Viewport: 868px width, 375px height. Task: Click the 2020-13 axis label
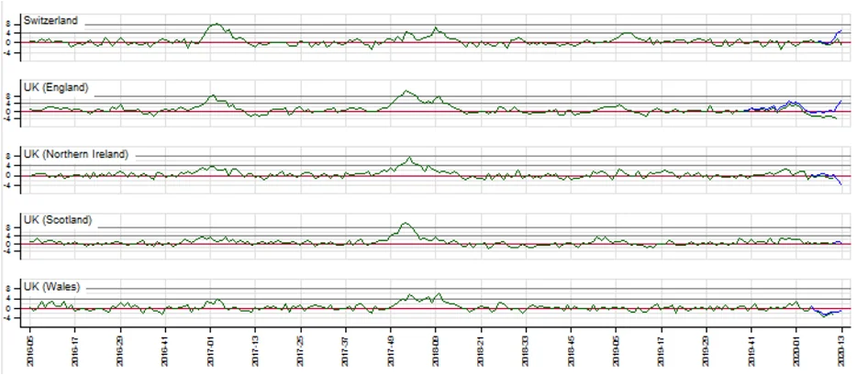pos(842,350)
